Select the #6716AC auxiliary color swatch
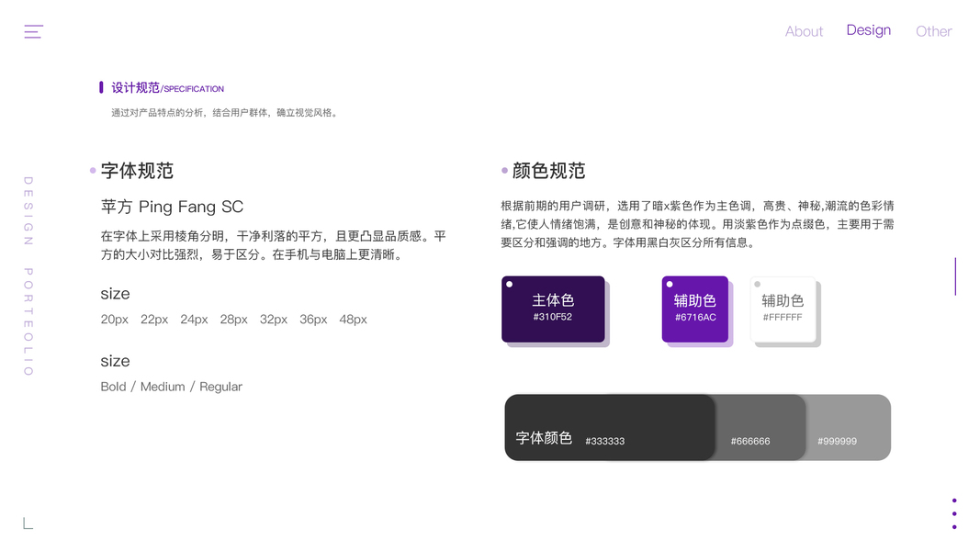Screen dimensions: 980x551 pos(695,309)
